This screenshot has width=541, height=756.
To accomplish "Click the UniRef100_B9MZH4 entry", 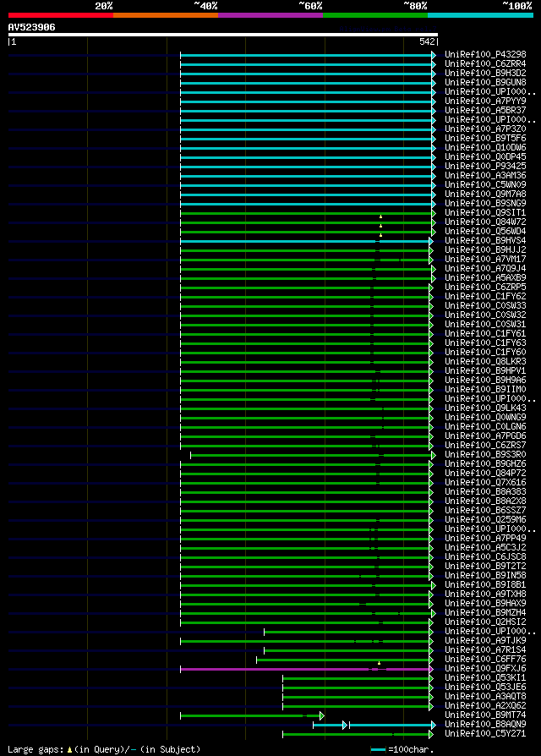I will [485, 613].
